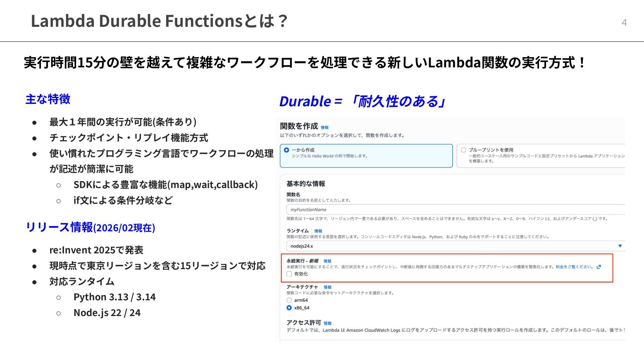Click the slide page number 4

point(624,22)
